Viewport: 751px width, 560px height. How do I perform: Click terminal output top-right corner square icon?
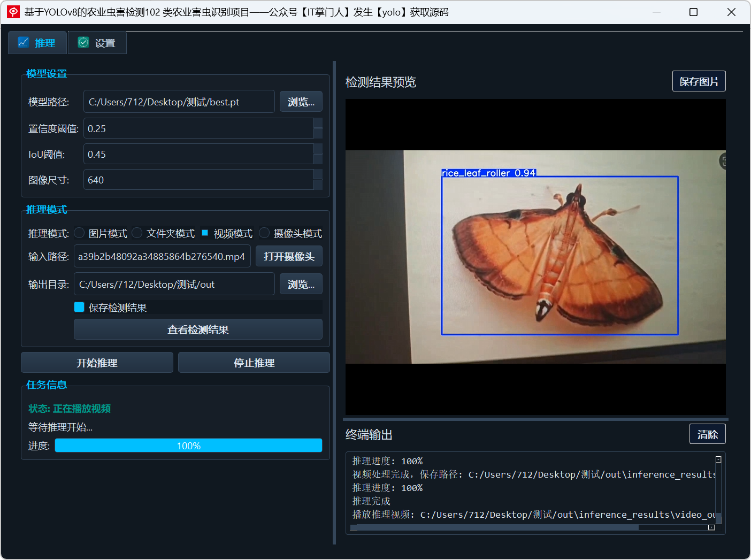point(718,459)
